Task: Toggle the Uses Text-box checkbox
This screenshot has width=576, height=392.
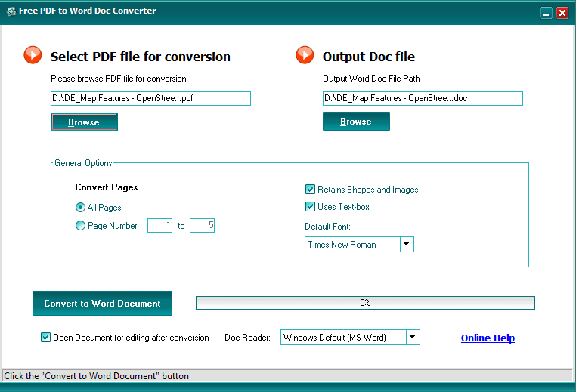Action: click(310, 207)
